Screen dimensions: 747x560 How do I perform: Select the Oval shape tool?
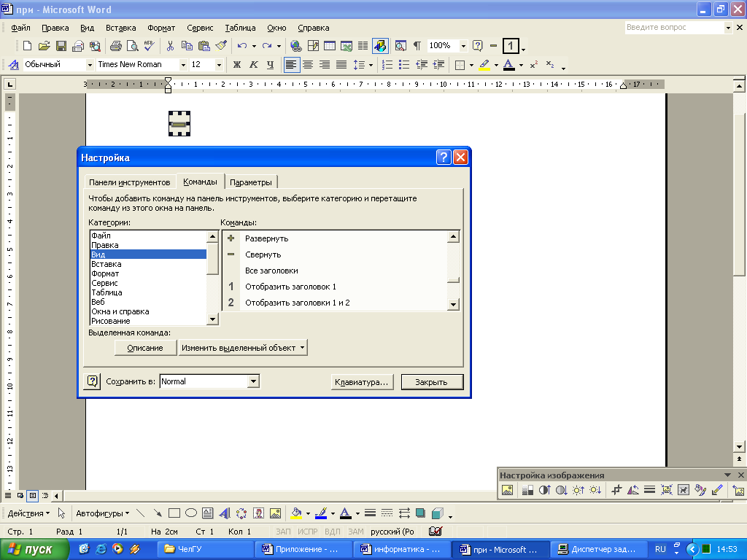click(x=191, y=513)
